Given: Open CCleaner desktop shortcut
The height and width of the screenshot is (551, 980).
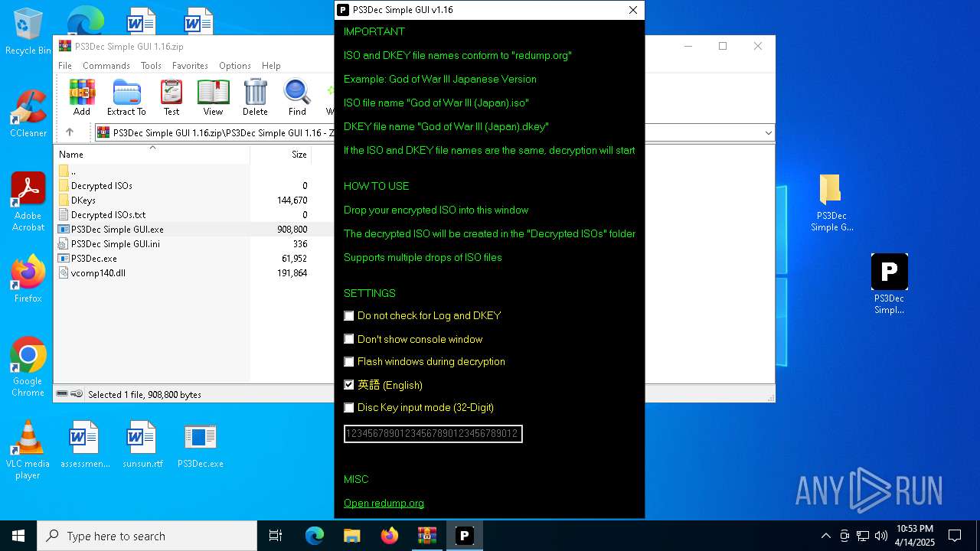Looking at the screenshot, I should [x=28, y=114].
